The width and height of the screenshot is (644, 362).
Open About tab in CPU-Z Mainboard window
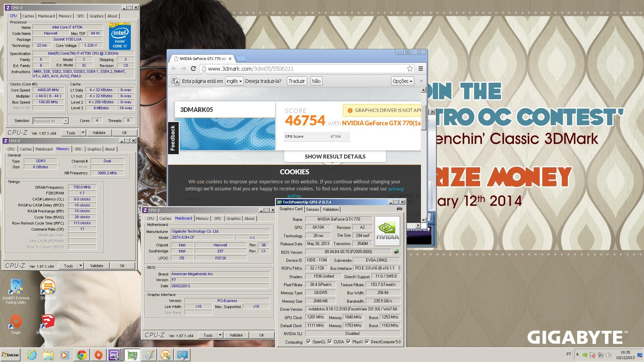249,219
